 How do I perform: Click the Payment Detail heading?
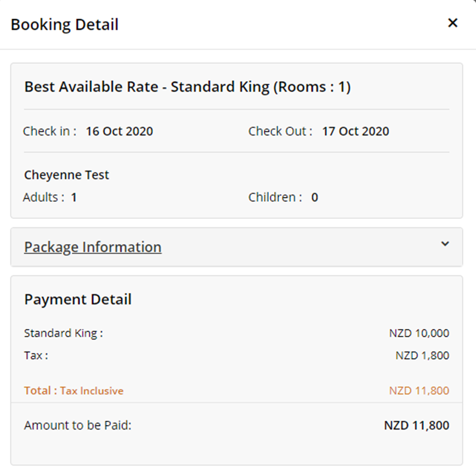coord(78,299)
